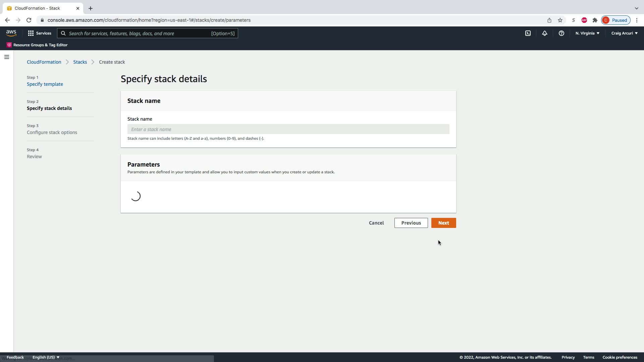This screenshot has height=362, width=644.
Task: Click the Stacks breadcrumb link
Action: click(x=80, y=62)
